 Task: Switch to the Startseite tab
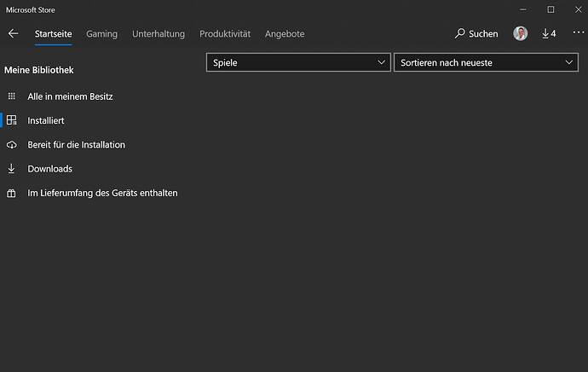click(53, 34)
